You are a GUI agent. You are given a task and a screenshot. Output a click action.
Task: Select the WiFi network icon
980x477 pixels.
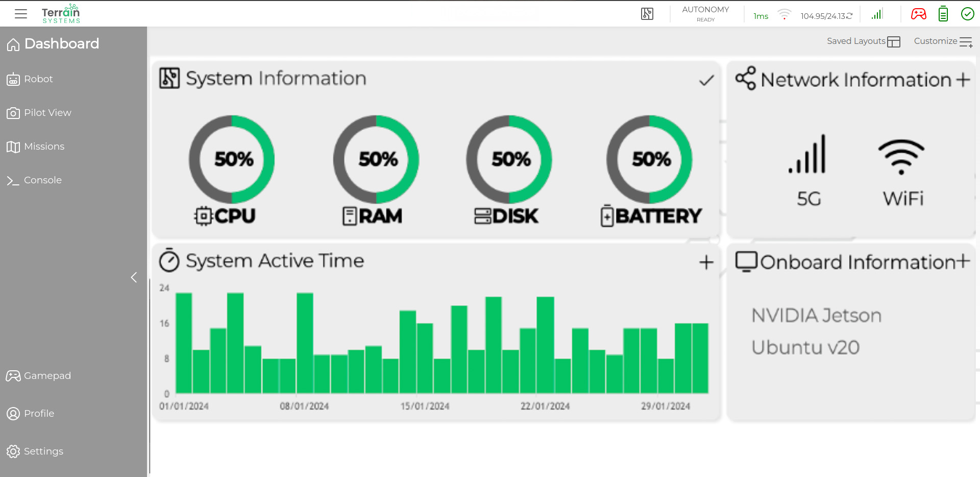click(x=901, y=157)
